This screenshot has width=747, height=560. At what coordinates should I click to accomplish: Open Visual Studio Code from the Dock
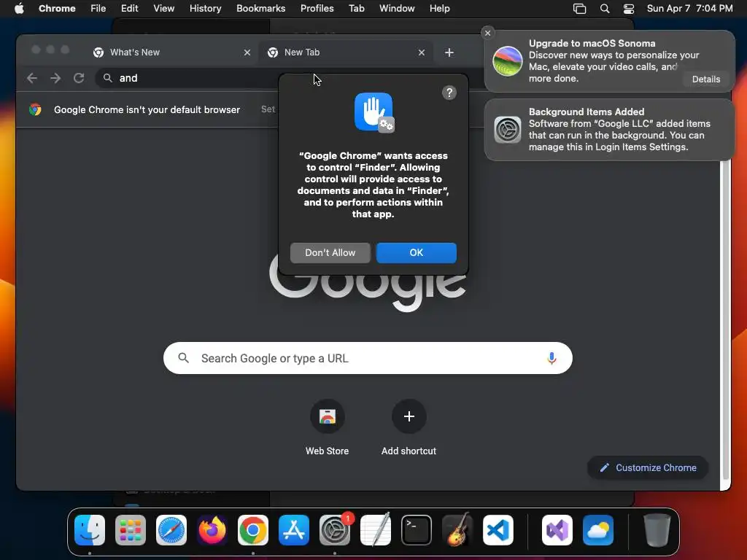coord(498,529)
